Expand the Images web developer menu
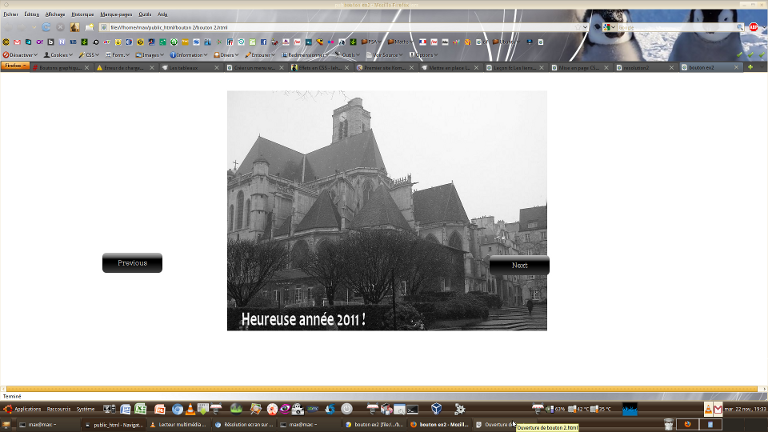This screenshot has height=432, width=768. (150, 55)
